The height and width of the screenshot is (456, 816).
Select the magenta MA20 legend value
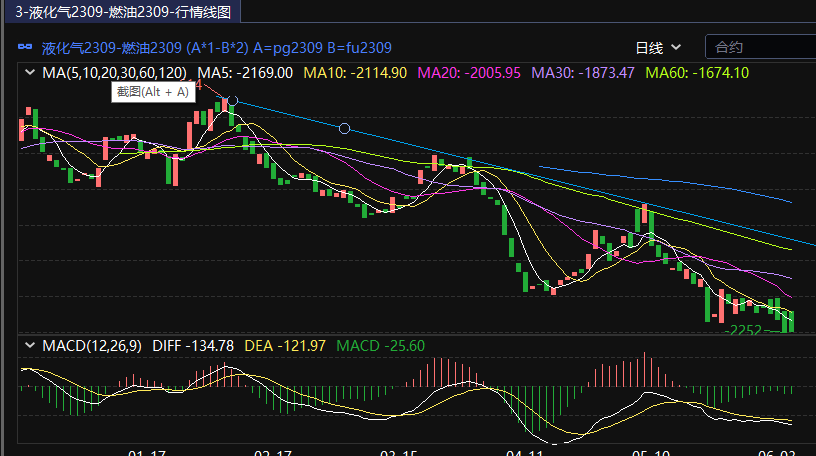(x=468, y=73)
